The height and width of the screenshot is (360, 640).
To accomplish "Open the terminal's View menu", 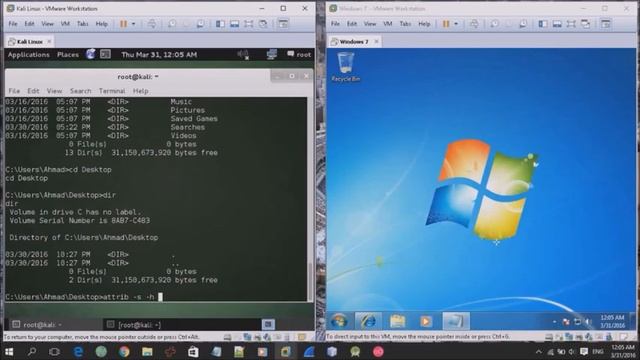I will click(54, 91).
